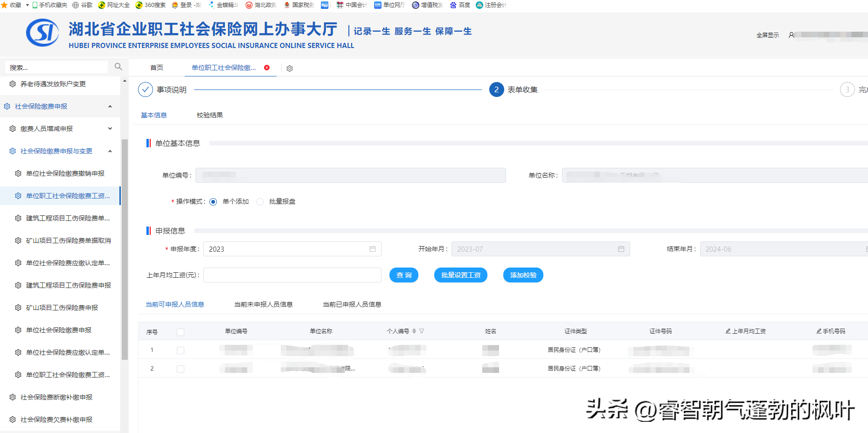Image resolution: width=868 pixels, height=433 pixels.
Task: Select 批量报盘 radio button
Action: 260,202
